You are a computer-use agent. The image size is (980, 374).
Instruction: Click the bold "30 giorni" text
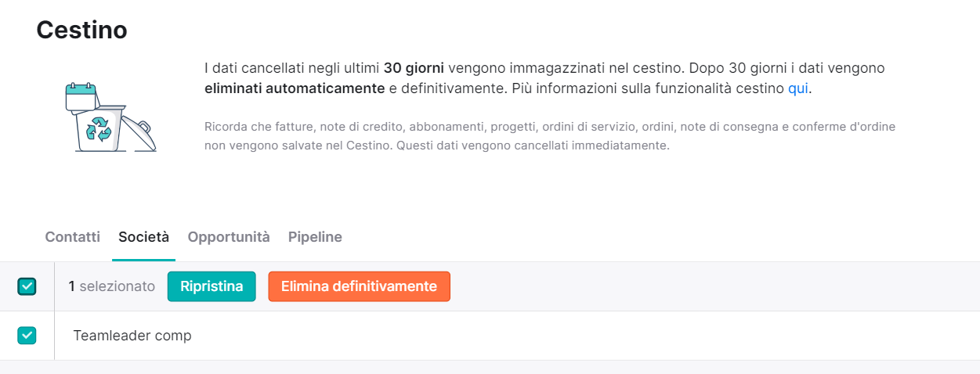[x=414, y=68]
